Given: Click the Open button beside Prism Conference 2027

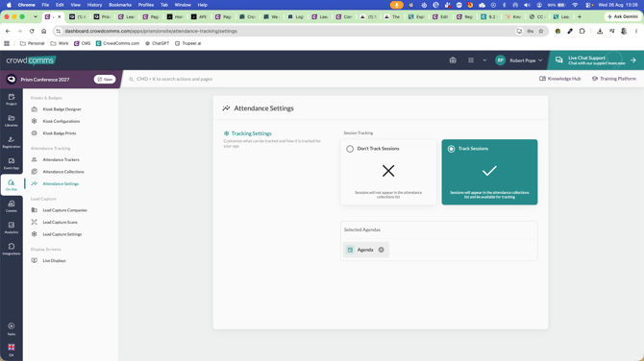Looking at the screenshot, I should point(105,79).
